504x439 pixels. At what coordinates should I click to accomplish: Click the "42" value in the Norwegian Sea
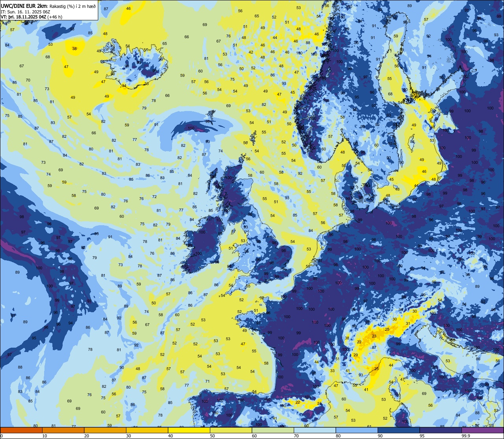[x=251, y=52]
